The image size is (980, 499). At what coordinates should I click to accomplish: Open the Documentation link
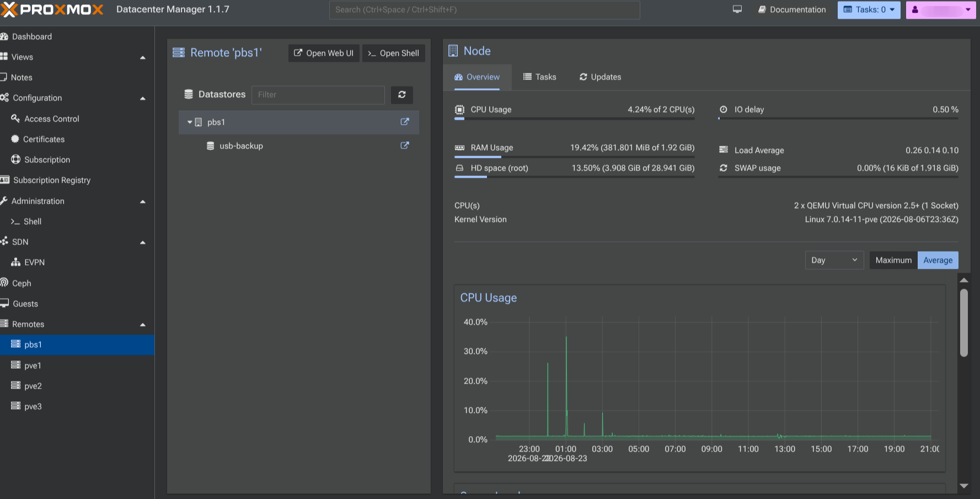click(792, 9)
